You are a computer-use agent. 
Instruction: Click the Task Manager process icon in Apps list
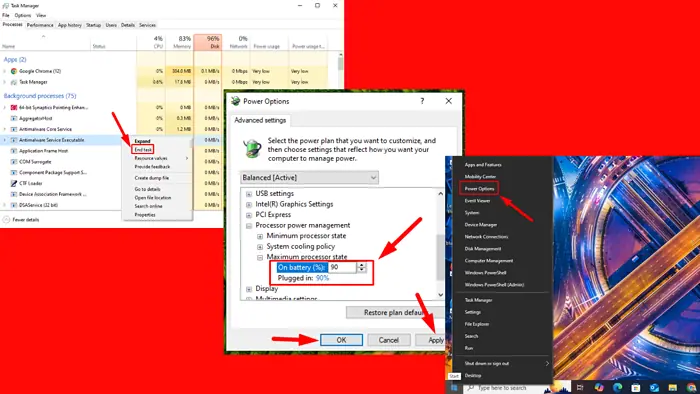tap(14, 82)
